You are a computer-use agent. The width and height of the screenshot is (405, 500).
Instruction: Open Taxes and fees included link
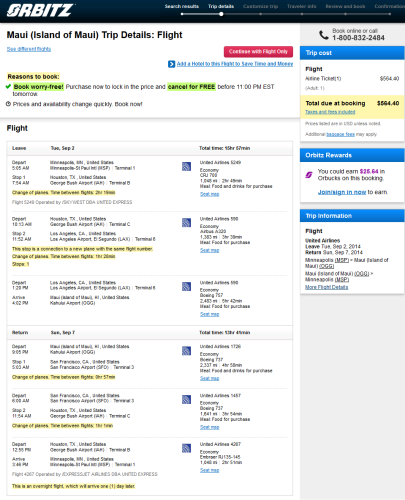330,112
